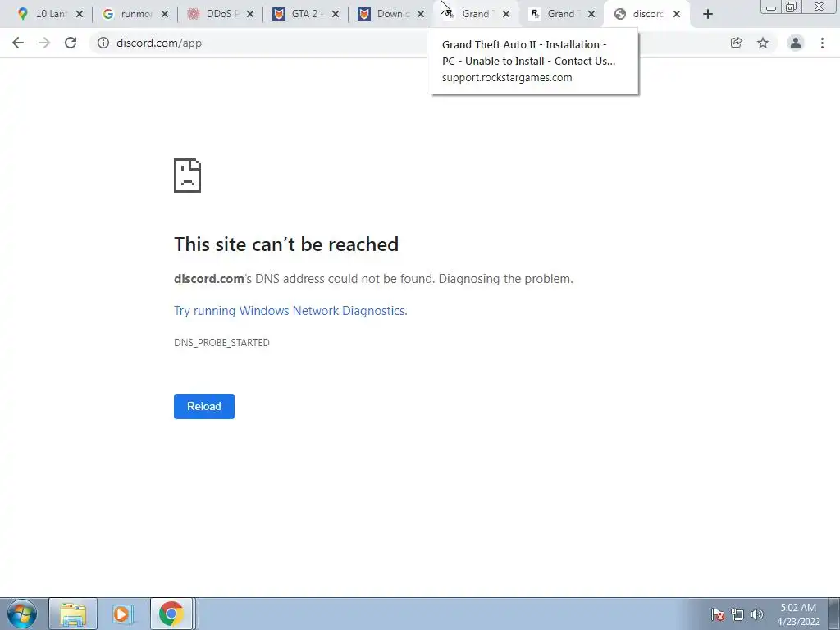Screen dimensions: 840x630
Task: Click the 'This site can't be reached' heading
Action: pyautogui.click(x=286, y=244)
